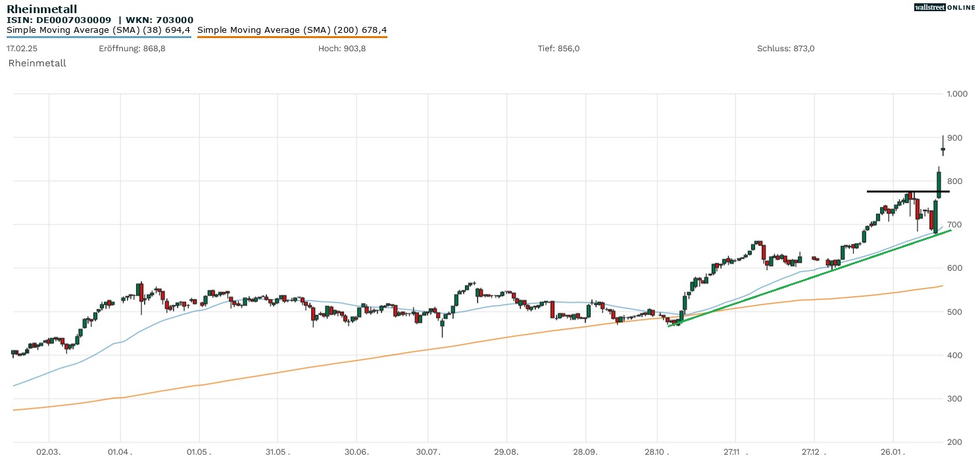Image resolution: width=980 pixels, height=456 pixels.
Task: Click the 28.10. date axis label
Action: (656, 452)
